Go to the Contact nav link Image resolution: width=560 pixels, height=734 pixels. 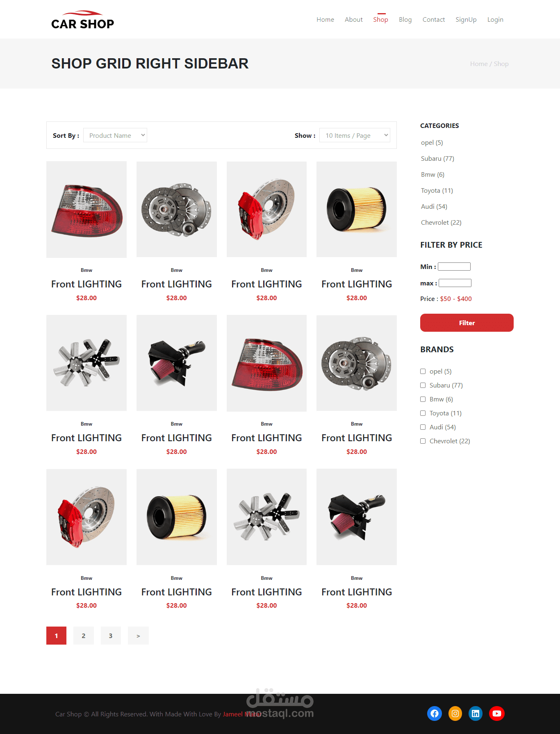(434, 20)
